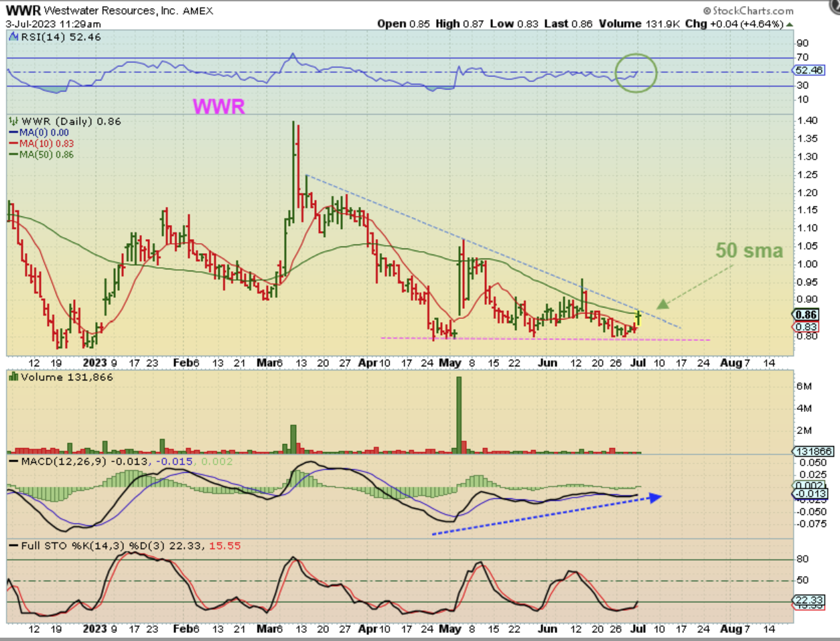Screen dimensions: 840x641
Task: Click the 2023 label under price chart
Action: (x=95, y=363)
